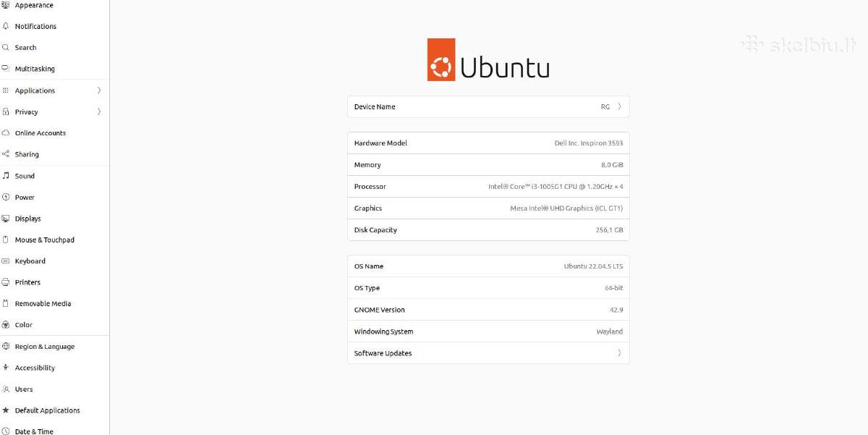Go to the Notifications settings
The width and height of the screenshot is (868, 435).
coord(35,26)
